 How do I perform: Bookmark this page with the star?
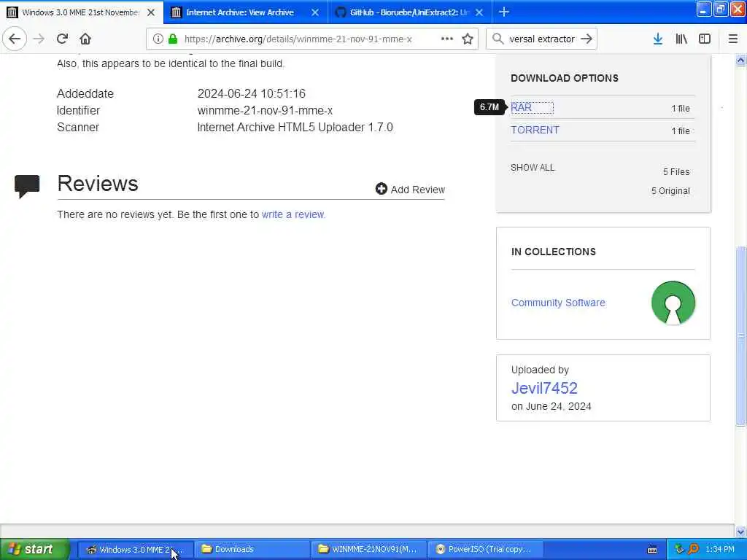[468, 39]
